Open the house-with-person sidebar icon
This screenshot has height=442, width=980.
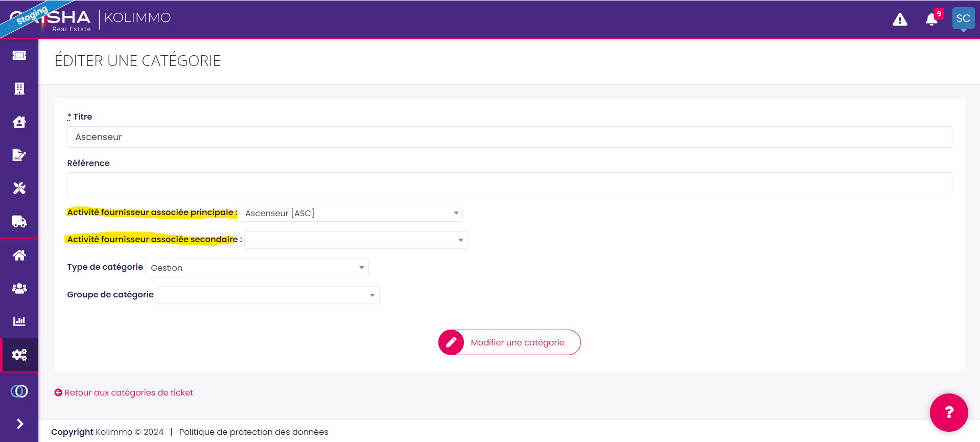pos(19,122)
